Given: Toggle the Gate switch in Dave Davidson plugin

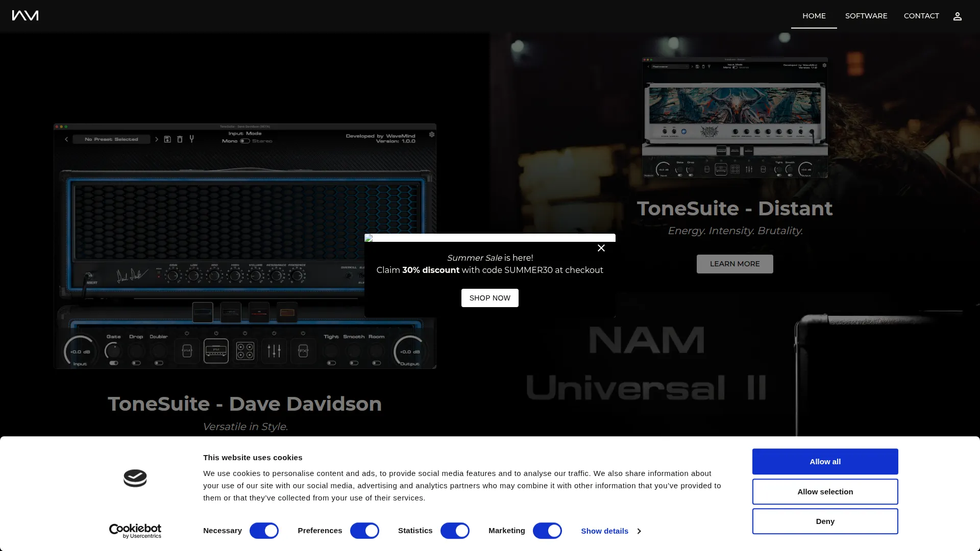Looking at the screenshot, I should click(114, 363).
